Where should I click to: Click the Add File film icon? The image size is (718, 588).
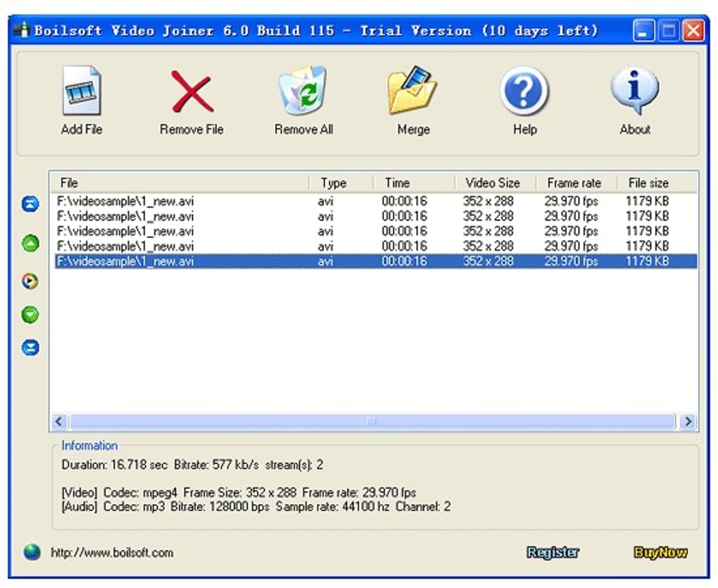coord(82,91)
